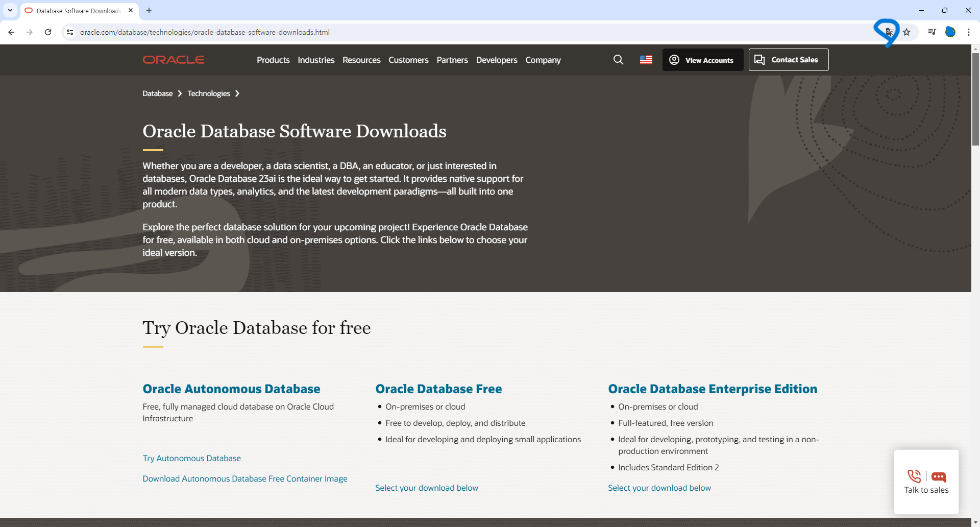
Task: Click the US flag country selector
Action: tap(646, 60)
